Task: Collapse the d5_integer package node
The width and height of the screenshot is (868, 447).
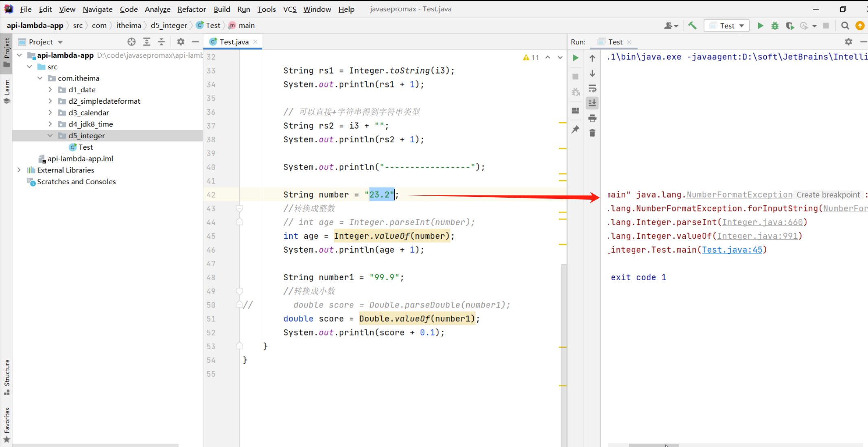Action: 50,135
